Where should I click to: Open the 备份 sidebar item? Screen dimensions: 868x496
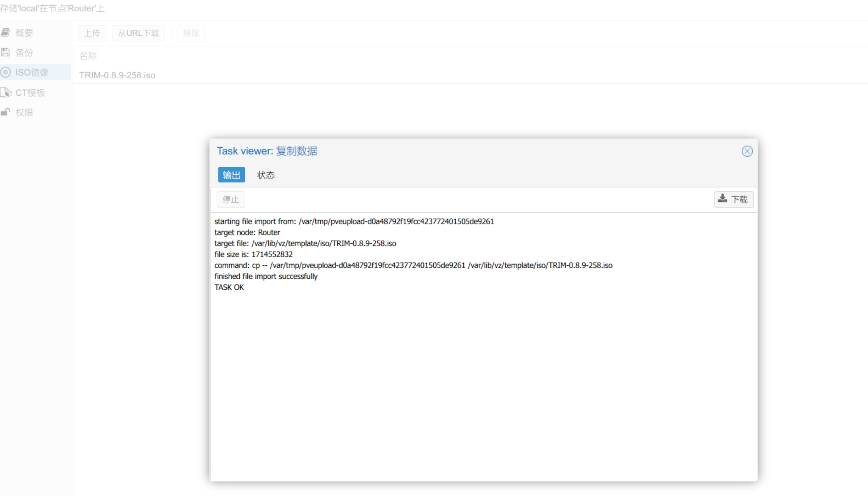(x=24, y=53)
